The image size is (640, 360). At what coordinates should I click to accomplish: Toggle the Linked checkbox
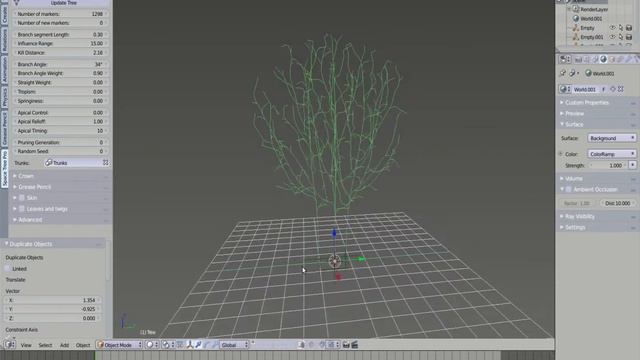point(7,269)
